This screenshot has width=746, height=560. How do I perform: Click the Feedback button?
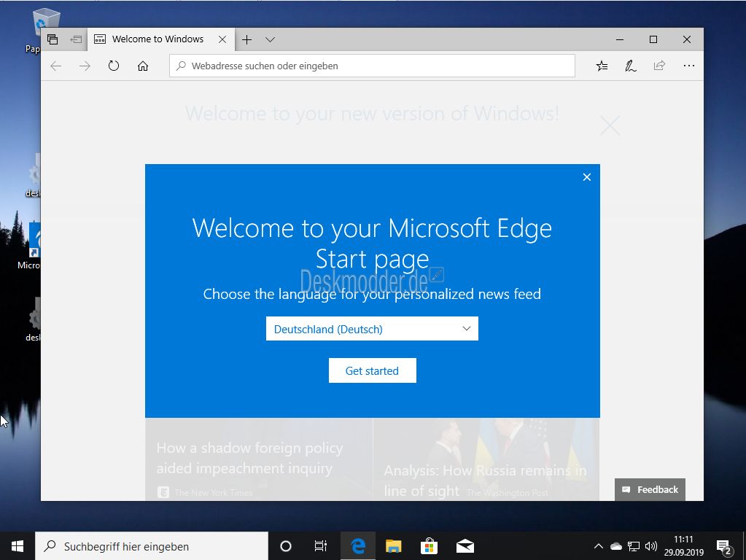(650, 489)
